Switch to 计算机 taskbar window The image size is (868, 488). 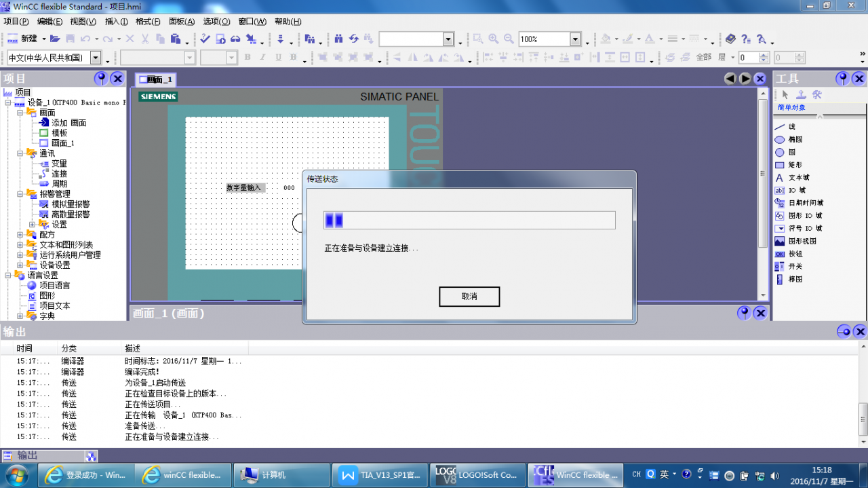coord(281,474)
